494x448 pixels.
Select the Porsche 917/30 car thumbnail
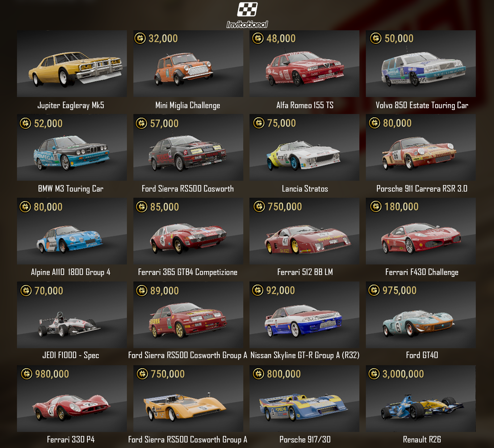point(304,399)
